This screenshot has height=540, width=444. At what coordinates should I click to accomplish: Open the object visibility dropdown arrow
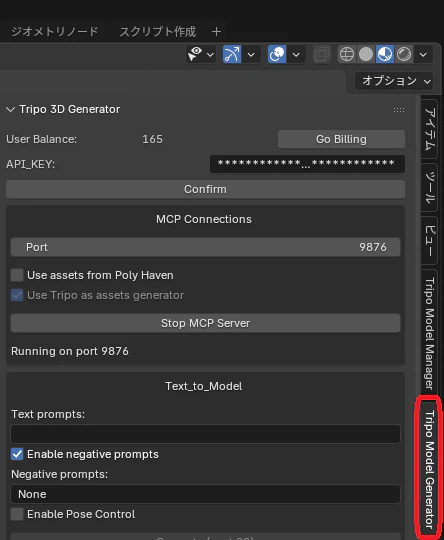[210, 54]
